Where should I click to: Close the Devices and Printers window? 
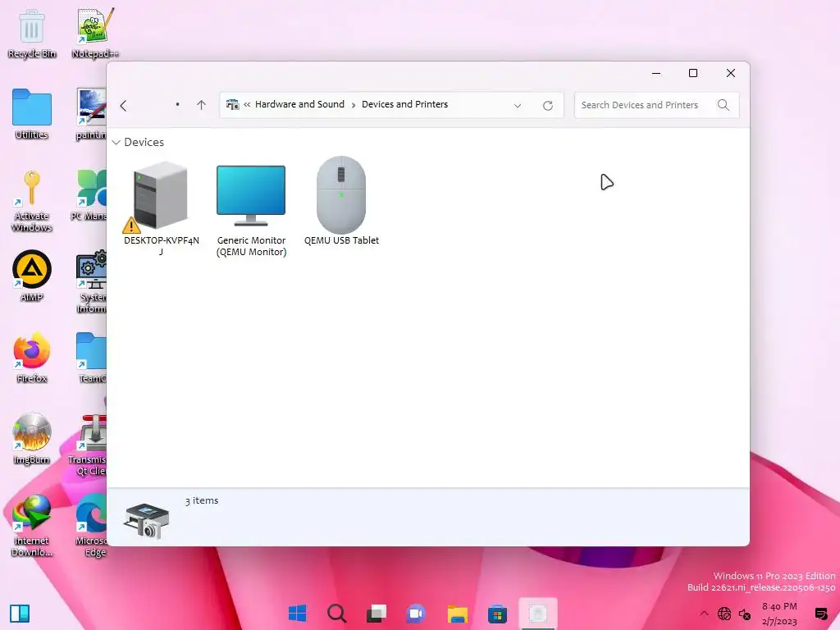click(730, 73)
